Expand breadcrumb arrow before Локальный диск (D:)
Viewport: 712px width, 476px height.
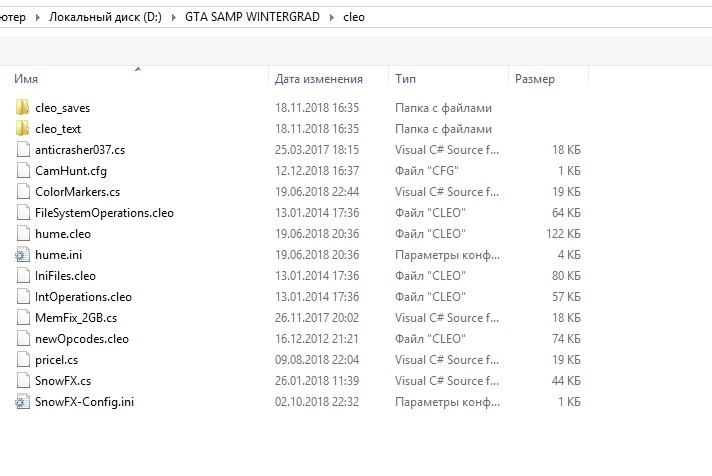[38, 18]
